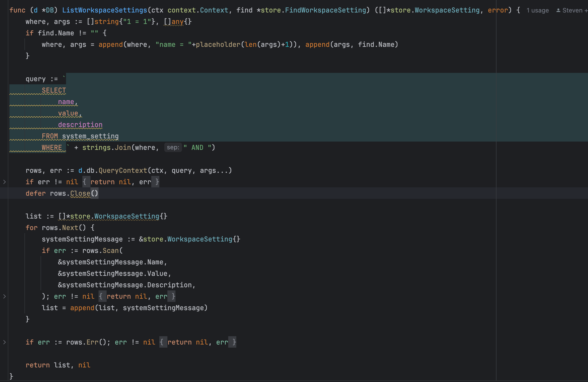
Task: Click 'append(list, systemSettingMessage)' call
Action: 139,308
